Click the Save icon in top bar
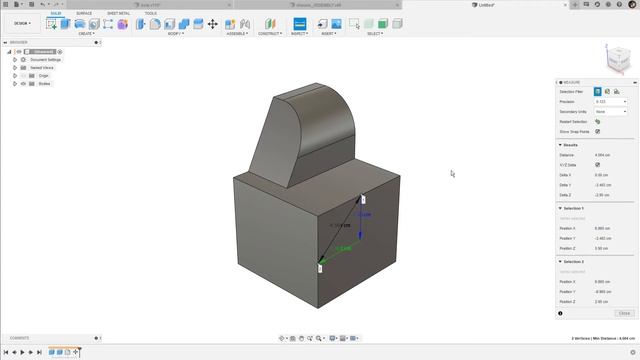Screen dimensions: 640x360 (31, 4)
